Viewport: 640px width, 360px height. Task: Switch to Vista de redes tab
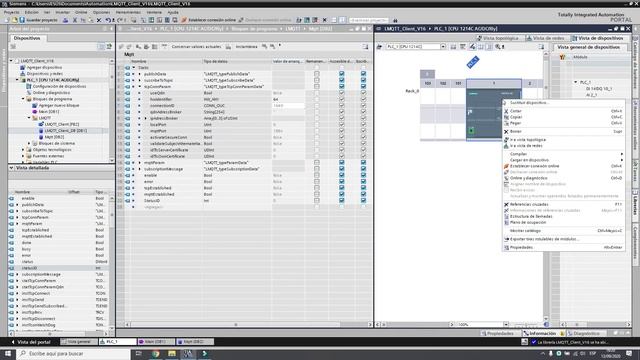point(545,38)
